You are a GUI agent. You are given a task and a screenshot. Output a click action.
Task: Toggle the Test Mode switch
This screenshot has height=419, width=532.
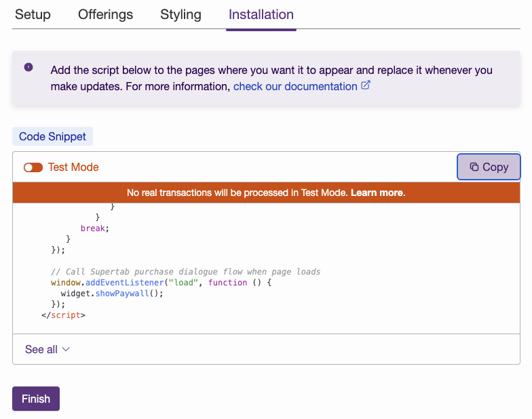pyautogui.click(x=33, y=167)
